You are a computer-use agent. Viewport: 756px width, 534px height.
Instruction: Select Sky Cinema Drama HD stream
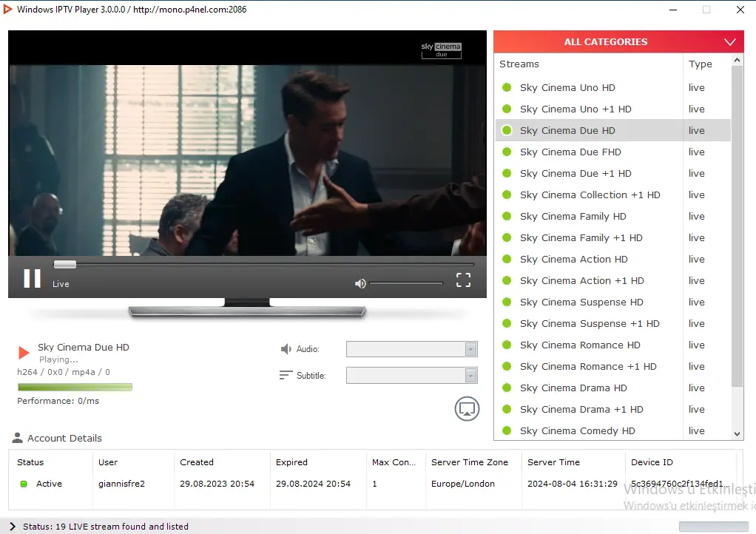(613, 388)
